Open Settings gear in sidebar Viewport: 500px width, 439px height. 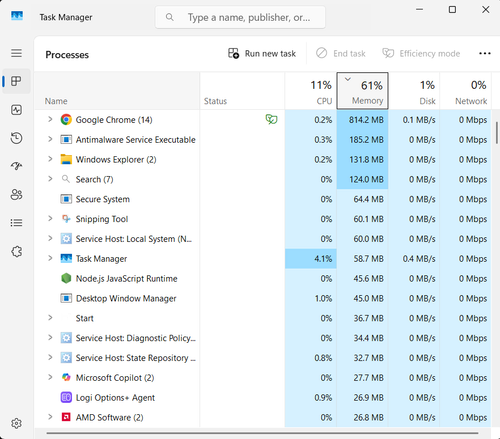click(x=16, y=423)
